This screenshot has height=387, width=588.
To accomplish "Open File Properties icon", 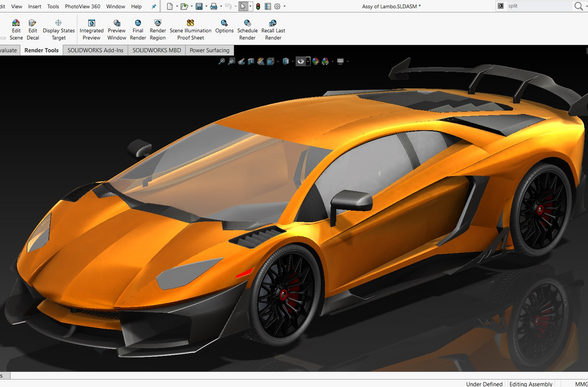I will 268,6.
